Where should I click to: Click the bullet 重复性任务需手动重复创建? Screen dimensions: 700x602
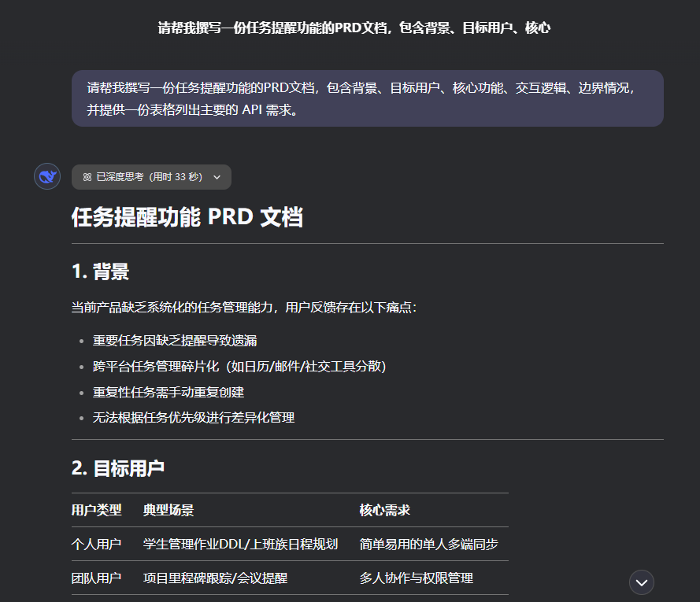pos(169,392)
